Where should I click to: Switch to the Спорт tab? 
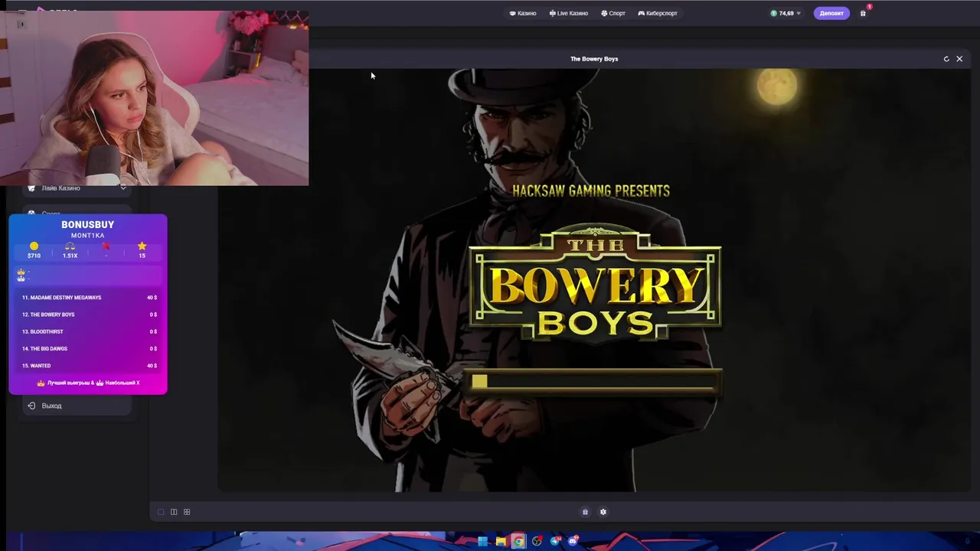pyautogui.click(x=613, y=13)
